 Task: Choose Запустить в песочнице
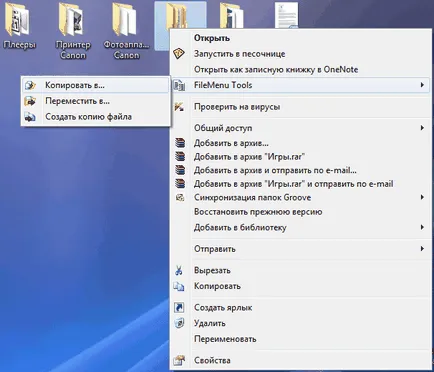(300, 54)
